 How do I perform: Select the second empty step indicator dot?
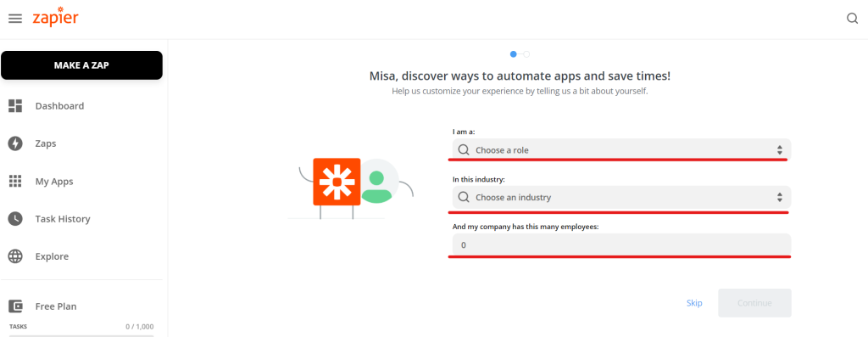(x=526, y=54)
